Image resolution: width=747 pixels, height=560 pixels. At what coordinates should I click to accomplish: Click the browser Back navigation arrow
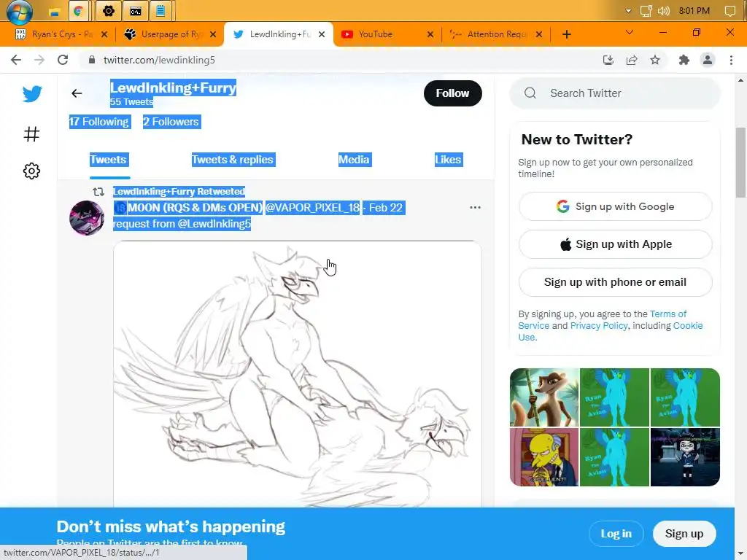click(x=16, y=60)
